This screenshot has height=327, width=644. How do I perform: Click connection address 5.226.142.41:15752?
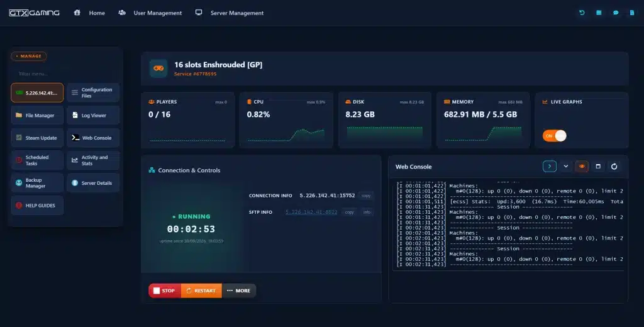(x=327, y=196)
